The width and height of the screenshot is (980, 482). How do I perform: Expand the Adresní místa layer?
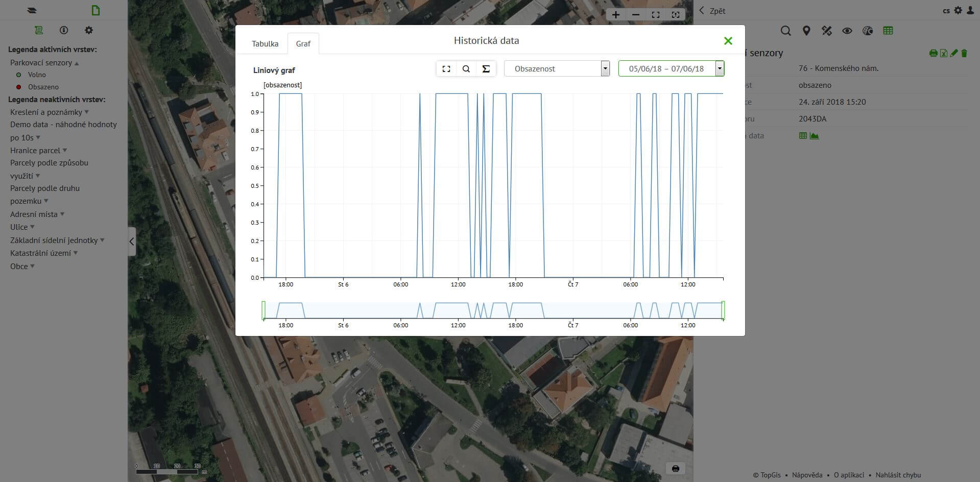pyautogui.click(x=62, y=214)
